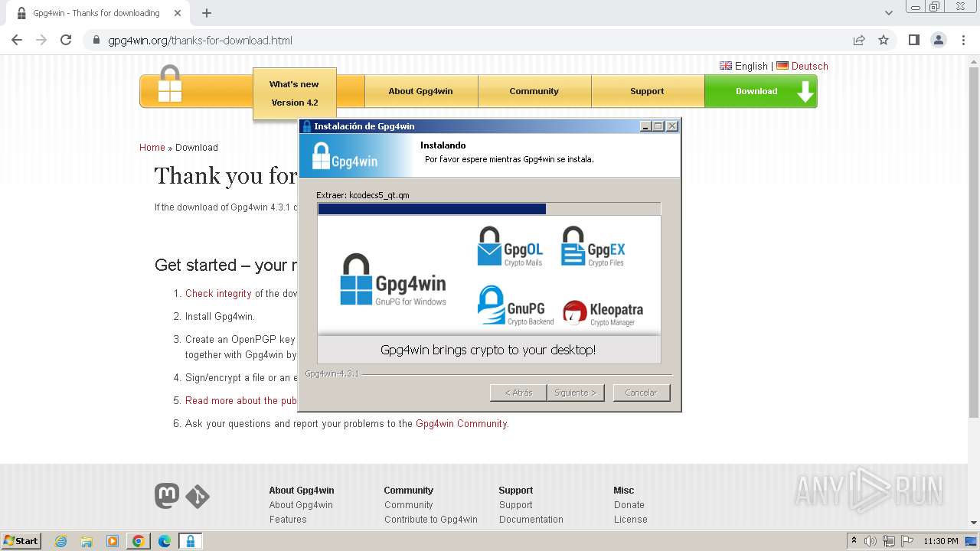
Task: Open footer Contribute to Gpg4win link
Action: click(431, 520)
